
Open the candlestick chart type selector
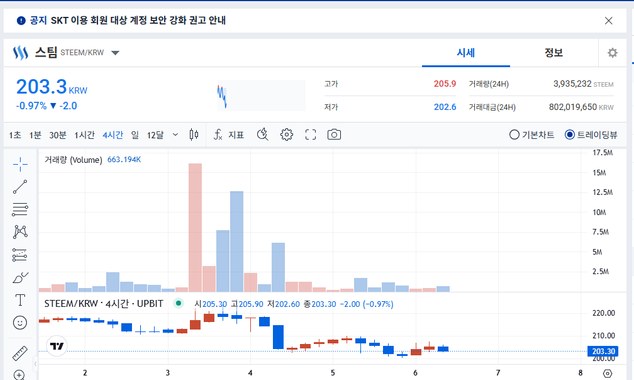(194, 135)
